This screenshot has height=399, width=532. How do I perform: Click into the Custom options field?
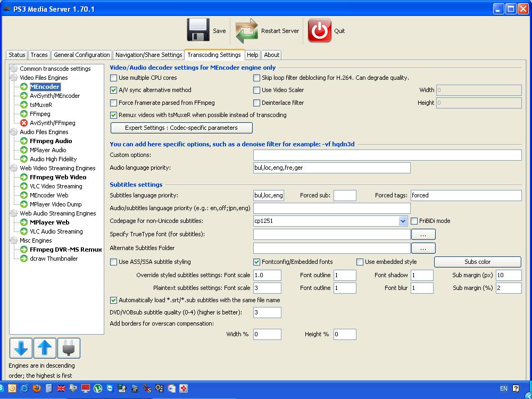point(387,155)
